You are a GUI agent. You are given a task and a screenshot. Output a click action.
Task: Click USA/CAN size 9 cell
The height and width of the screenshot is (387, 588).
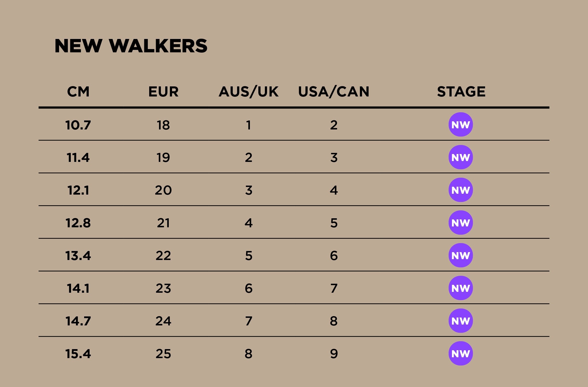pos(334,354)
